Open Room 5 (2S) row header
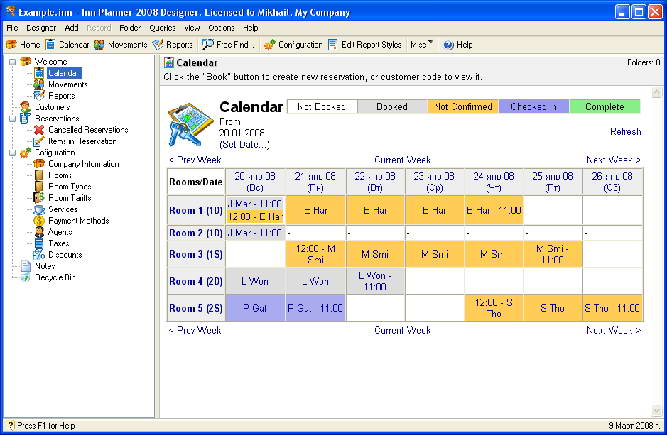 click(x=196, y=308)
